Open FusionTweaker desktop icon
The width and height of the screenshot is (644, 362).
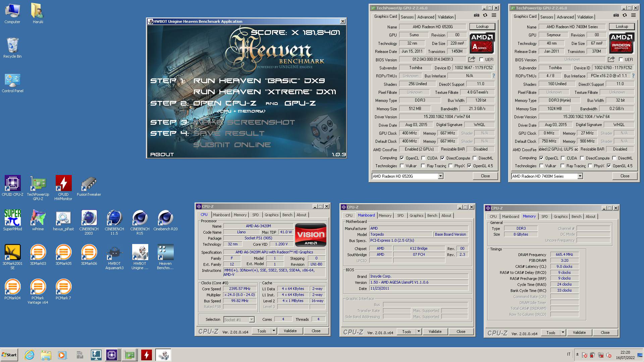(x=89, y=186)
